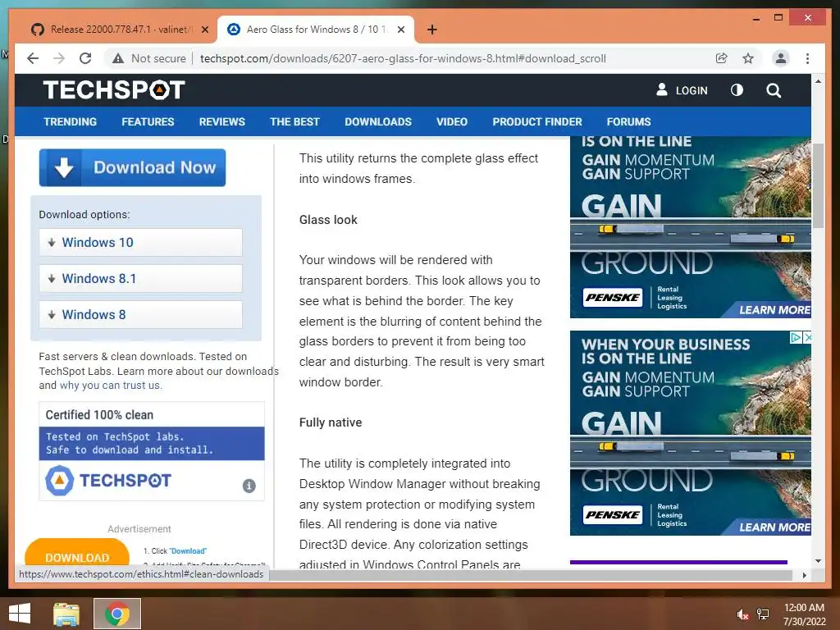Choose the Windows 8.1 download option
840x630 pixels.
[x=140, y=279]
